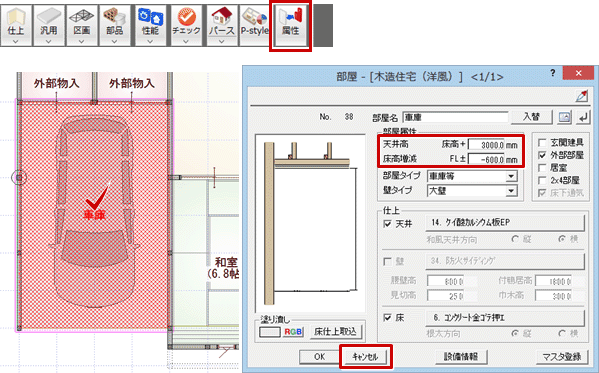Expand the arrow below パース icon
The image size is (599, 373).
click(222, 41)
